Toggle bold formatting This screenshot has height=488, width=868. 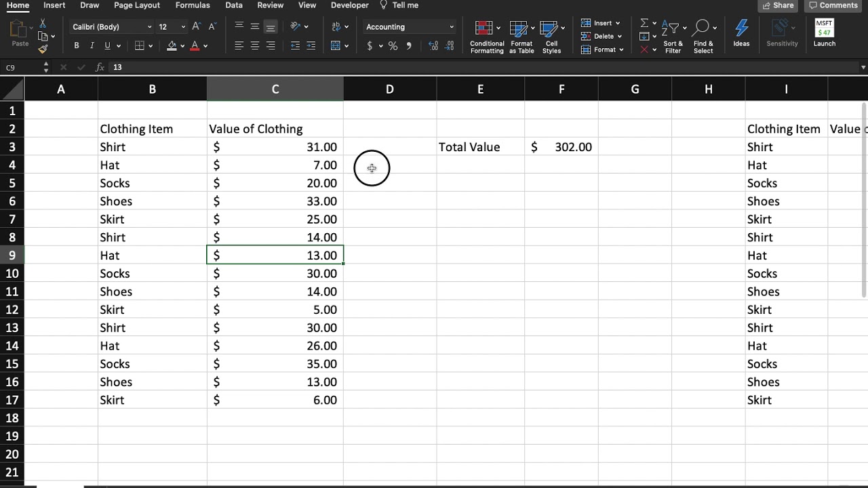coord(76,46)
